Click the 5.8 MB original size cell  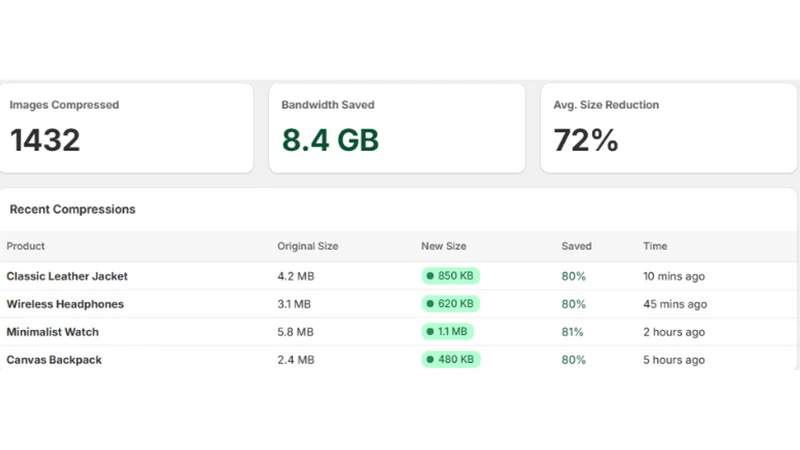pyautogui.click(x=295, y=332)
